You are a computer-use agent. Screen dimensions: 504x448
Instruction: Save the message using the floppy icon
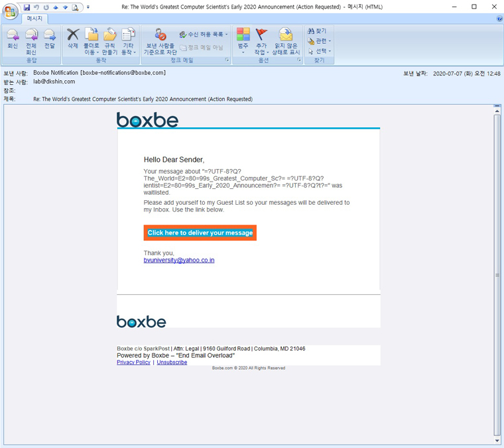(27, 7)
